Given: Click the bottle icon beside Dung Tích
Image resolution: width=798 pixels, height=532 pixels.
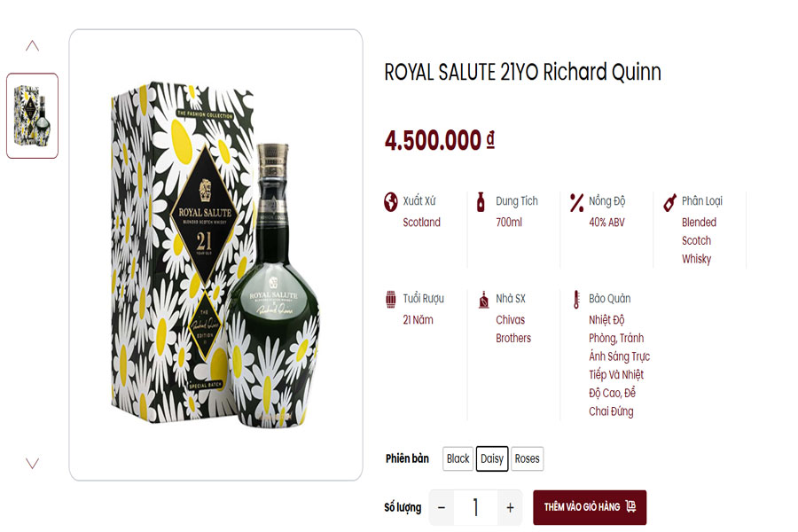Looking at the screenshot, I should [481, 201].
